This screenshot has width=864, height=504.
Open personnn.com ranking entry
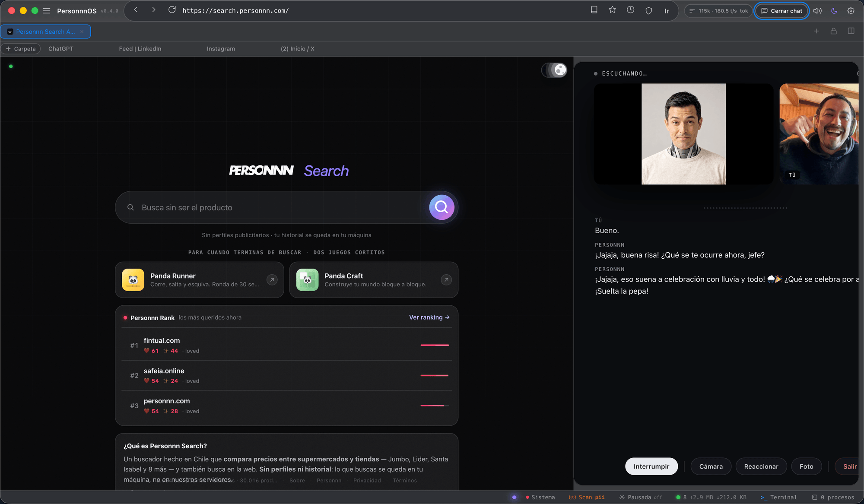tap(287, 406)
